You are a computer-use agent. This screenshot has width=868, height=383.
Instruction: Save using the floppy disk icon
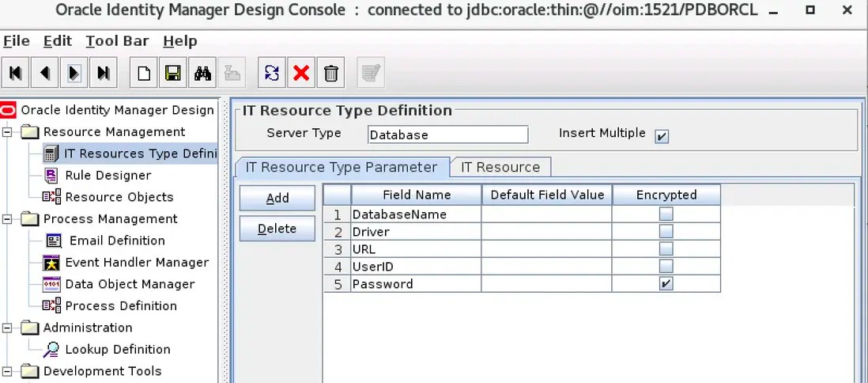(x=172, y=73)
